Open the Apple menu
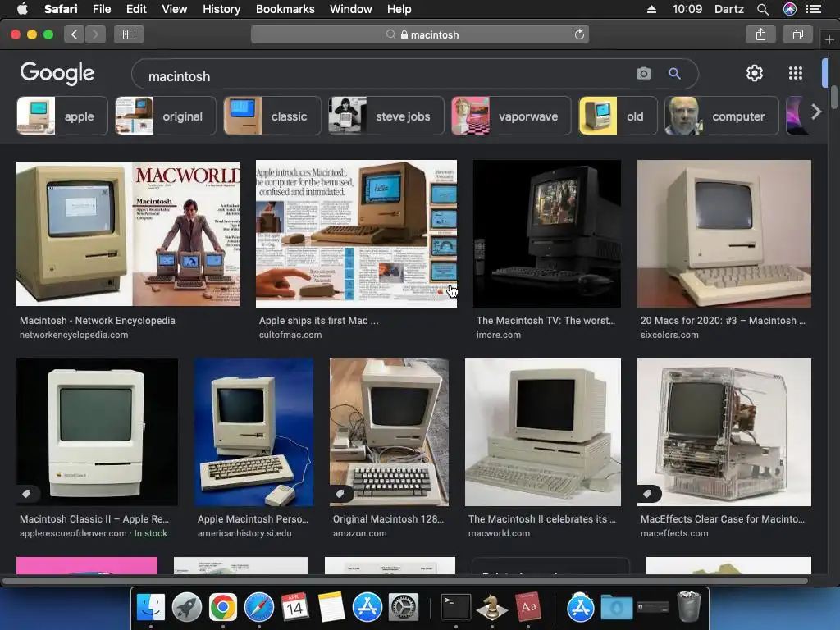 pyautogui.click(x=22, y=9)
